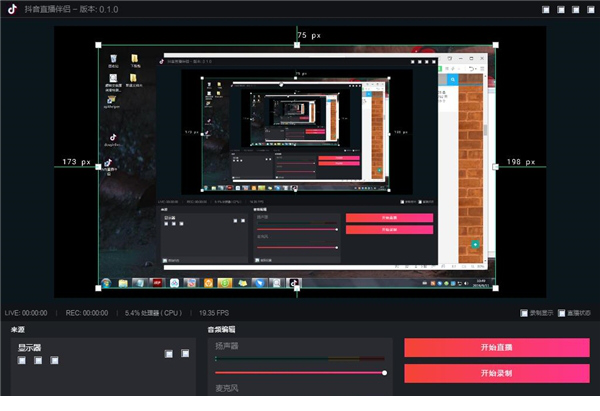Click the leftmost icon beneath the 显示器 source
Viewport: 600px width, 411px height.
(x=22, y=360)
